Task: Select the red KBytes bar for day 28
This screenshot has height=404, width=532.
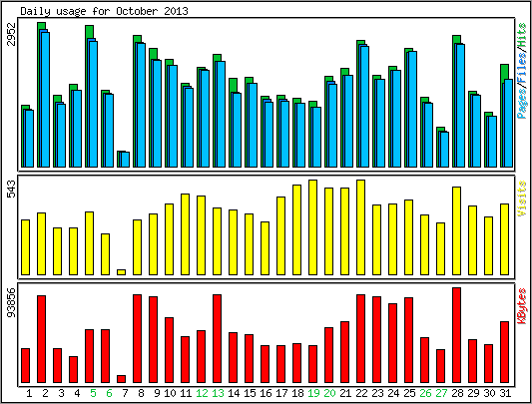Action: pyautogui.click(x=456, y=335)
